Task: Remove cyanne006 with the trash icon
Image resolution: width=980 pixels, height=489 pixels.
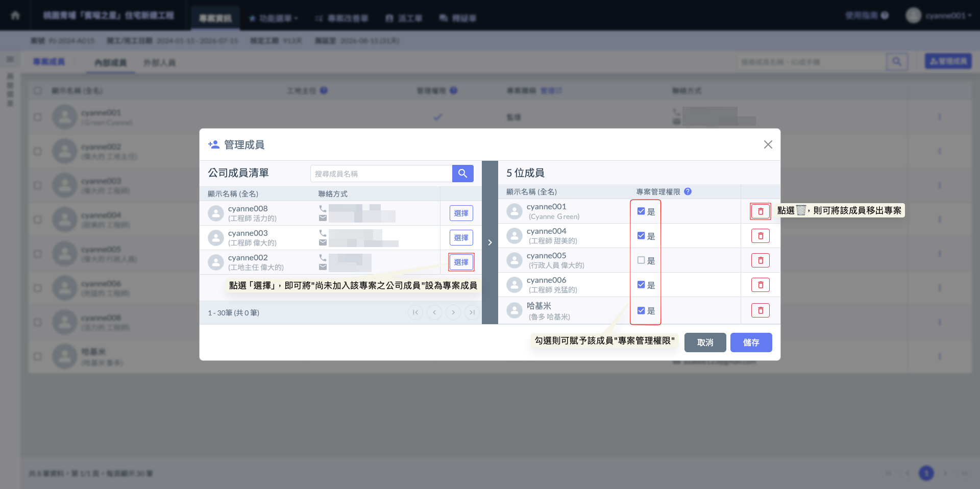Action: pyautogui.click(x=760, y=285)
